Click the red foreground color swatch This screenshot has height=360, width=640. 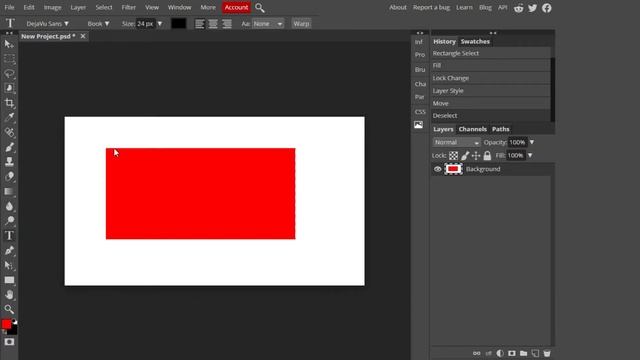[7, 324]
